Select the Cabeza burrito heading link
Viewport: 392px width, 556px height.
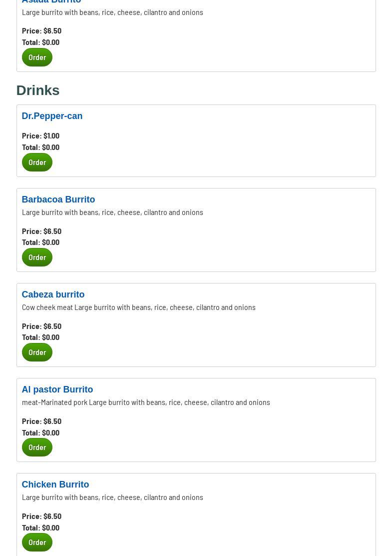[53, 294]
